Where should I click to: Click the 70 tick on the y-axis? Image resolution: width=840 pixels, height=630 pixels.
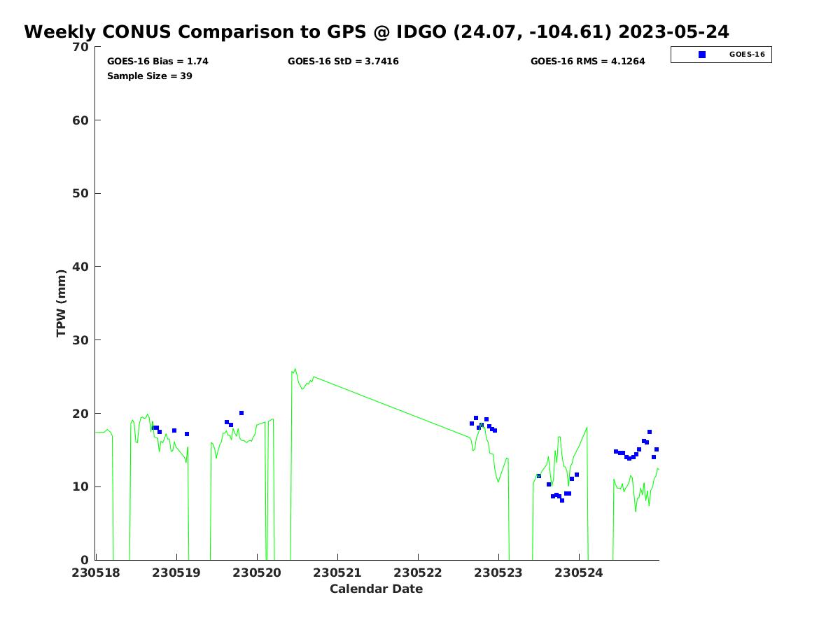coord(81,47)
